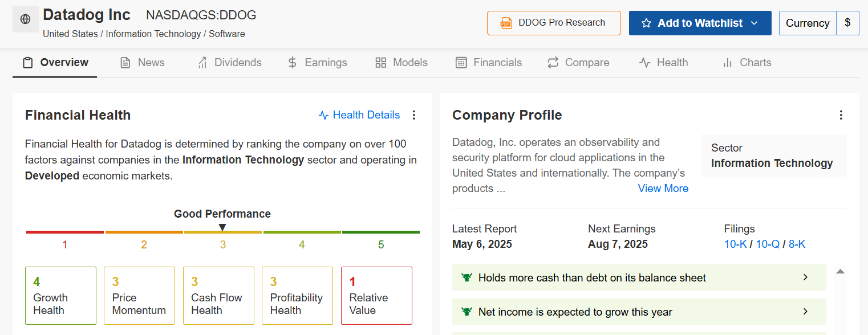Click the Aug 7, 2025 next earnings date
Image resolution: width=868 pixels, height=335 pixels.
618,244
